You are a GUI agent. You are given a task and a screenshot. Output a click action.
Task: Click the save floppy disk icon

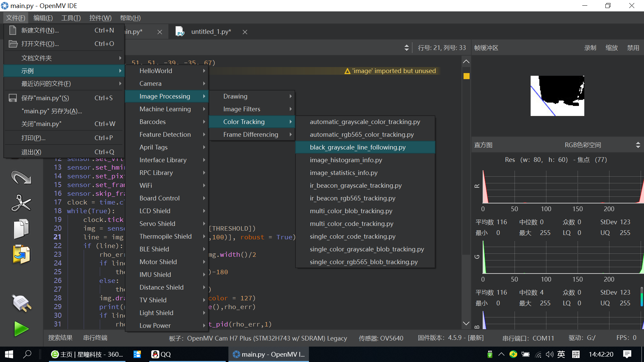[13, 98]
